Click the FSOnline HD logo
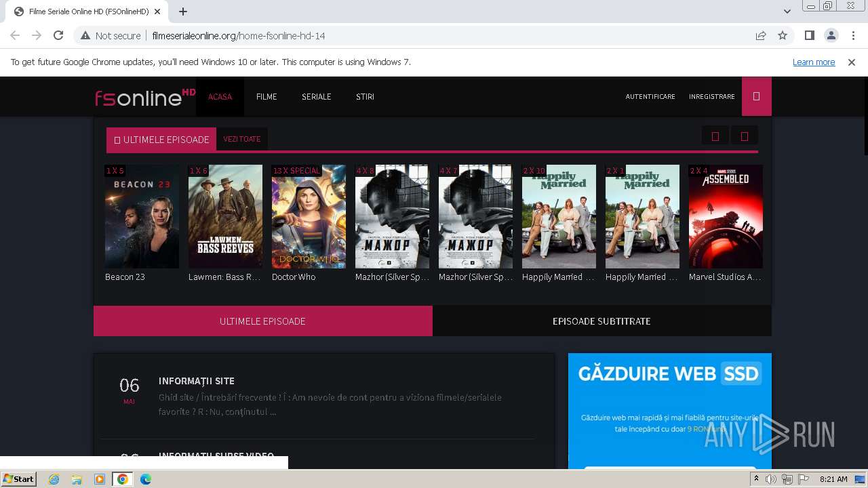The width and height of the screenshot is (868, 488). point(145,97)
